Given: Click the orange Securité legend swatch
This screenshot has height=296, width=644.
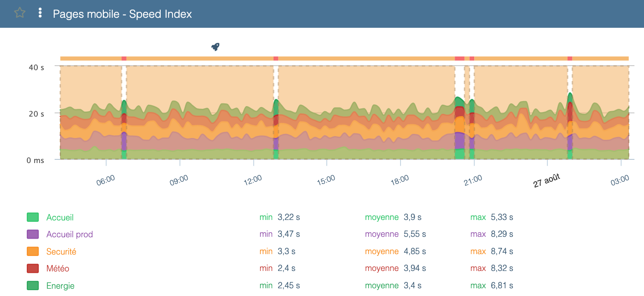Looking at the screenshot, I should pos(33,251).
